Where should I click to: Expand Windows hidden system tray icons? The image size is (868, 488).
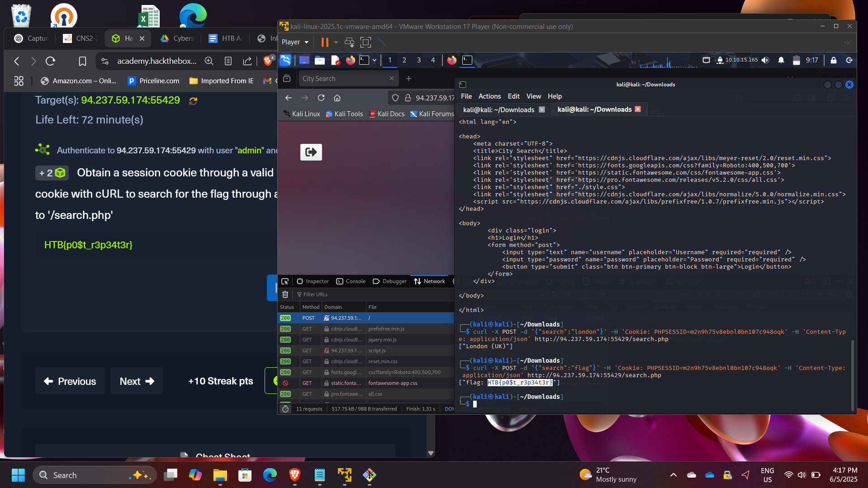(673, 475)
